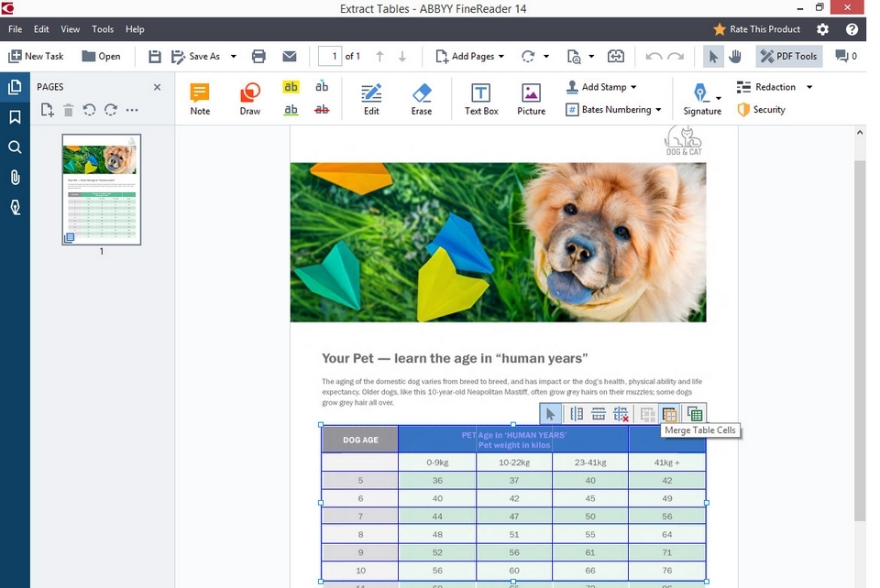Viewport: 880px width, 588px height.
Task: Click the Save As button
Action: [197, 56]
